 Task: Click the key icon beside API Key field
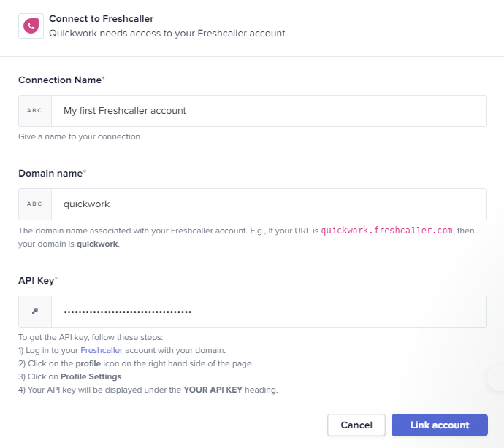35,311
